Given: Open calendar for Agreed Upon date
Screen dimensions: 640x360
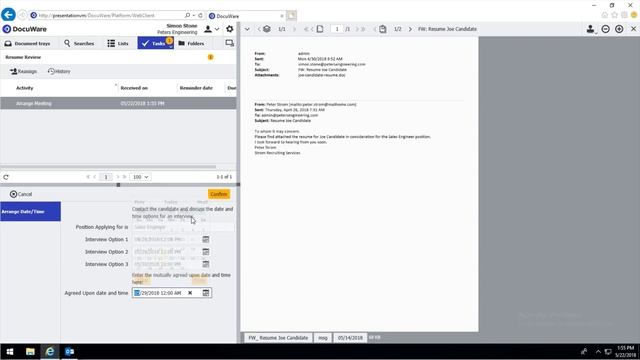Looking at the screenshot, I should (206, 293).
